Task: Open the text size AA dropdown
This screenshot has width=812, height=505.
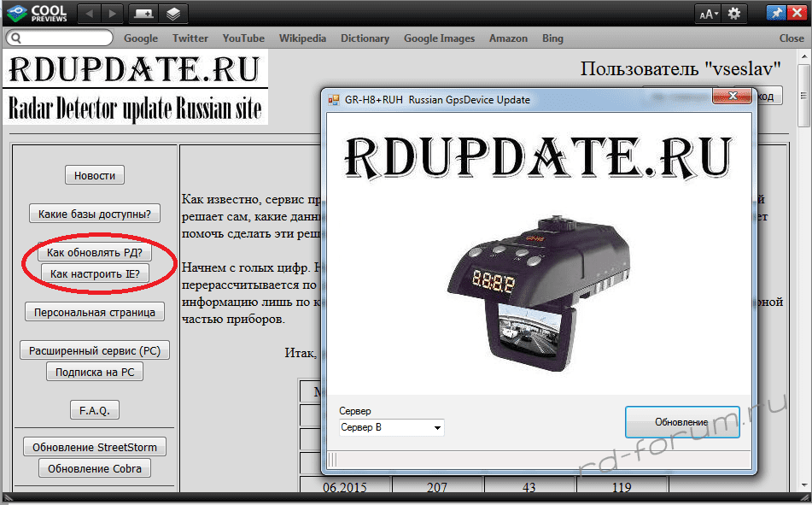Action: [709, 14]
